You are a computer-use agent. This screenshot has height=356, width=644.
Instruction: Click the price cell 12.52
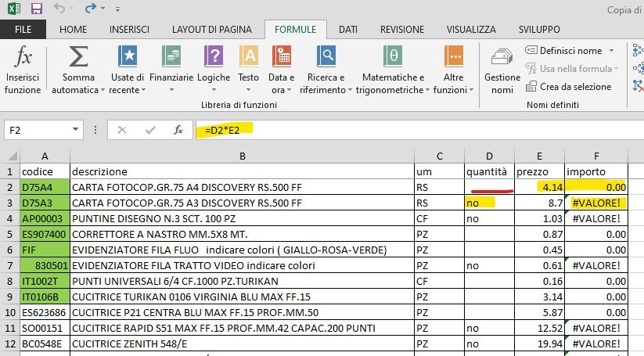point(540,328)
